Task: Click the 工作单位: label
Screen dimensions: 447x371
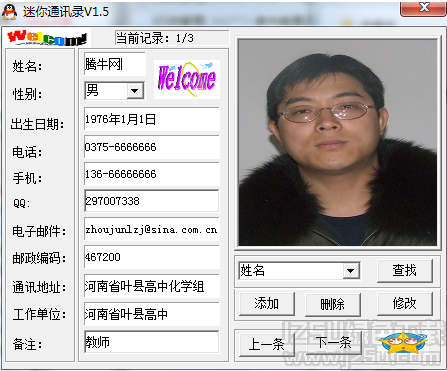Action: click(x=39, y=314)
